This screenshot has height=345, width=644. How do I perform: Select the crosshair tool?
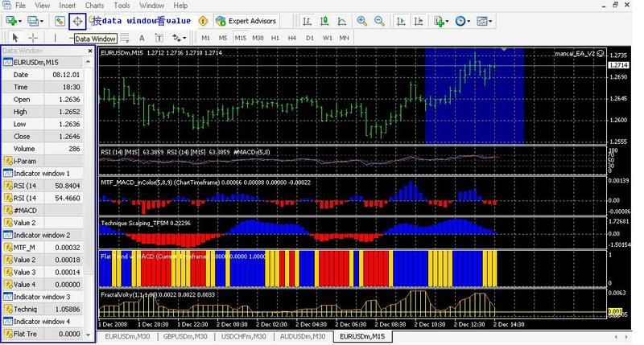click(33, 38)
